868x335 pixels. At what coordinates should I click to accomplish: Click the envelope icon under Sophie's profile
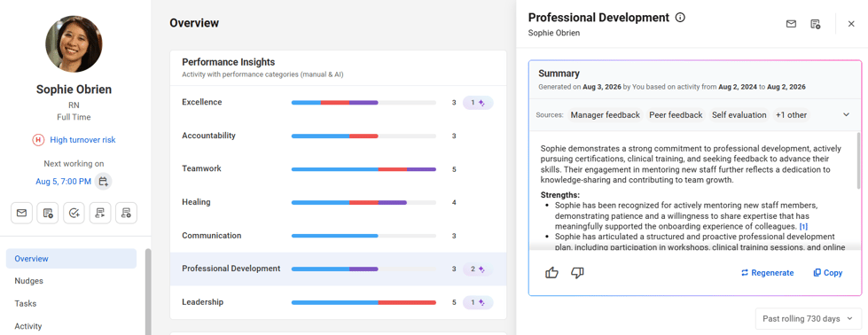(x=21, y=213)
